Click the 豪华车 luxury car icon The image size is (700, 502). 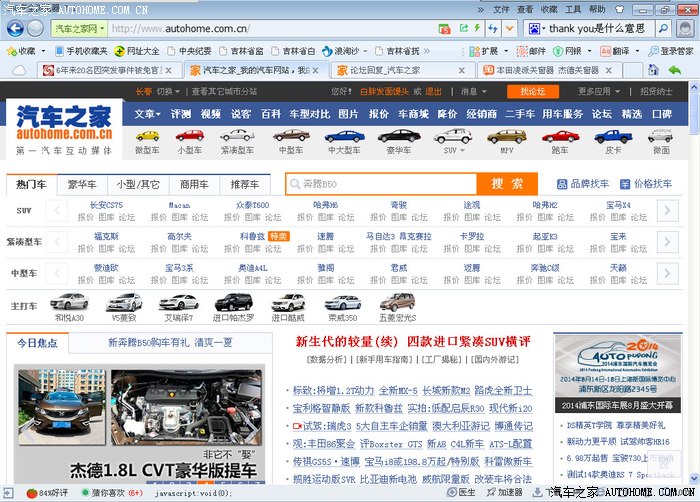click(399, 136)
